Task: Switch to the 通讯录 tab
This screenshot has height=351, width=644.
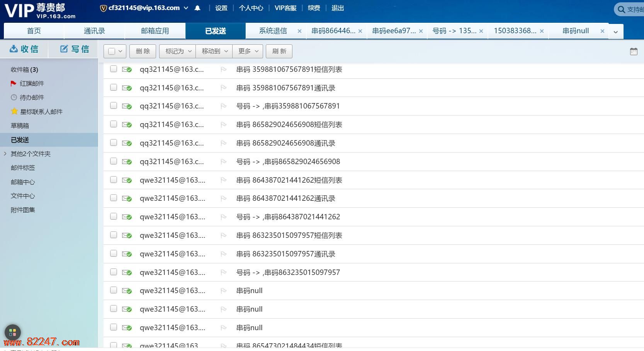Action: pos(94,31)
